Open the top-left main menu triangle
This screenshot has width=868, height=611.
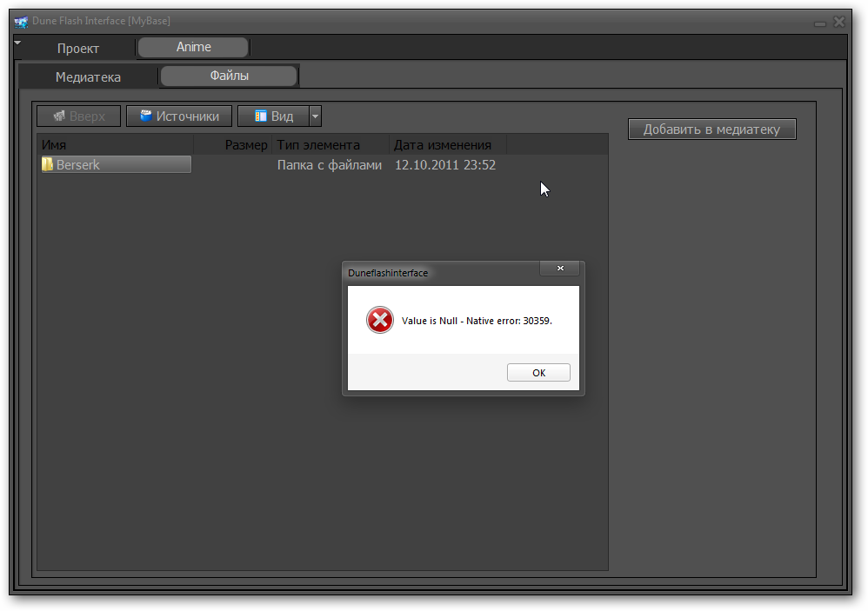coord(17,42)
